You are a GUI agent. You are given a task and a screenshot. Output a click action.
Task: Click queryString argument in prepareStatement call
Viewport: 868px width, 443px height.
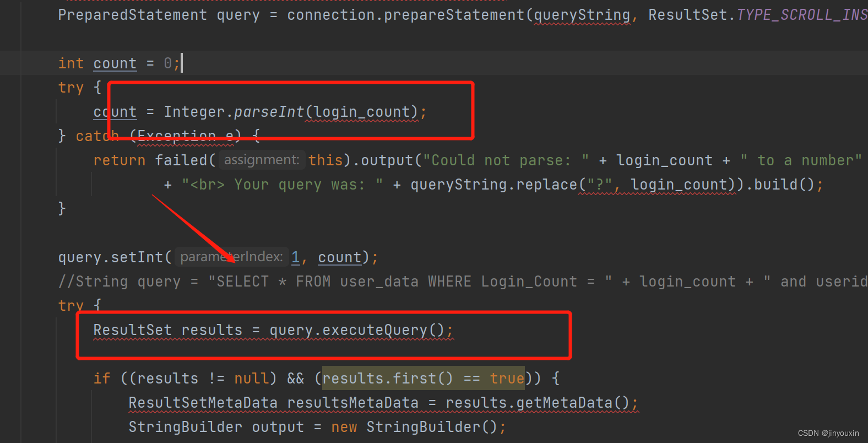click(582, 15)
